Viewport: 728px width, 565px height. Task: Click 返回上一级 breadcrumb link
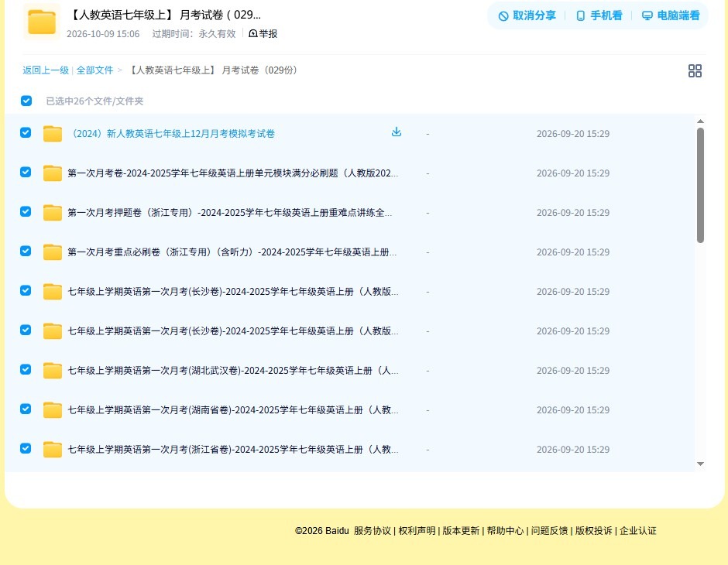[x=46, y=70]
